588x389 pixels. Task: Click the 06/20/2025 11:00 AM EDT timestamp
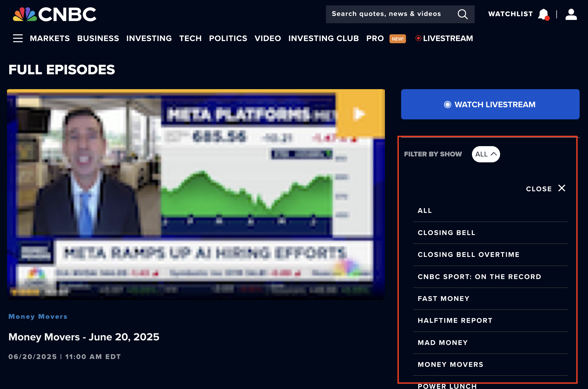(x=64, y=357)
